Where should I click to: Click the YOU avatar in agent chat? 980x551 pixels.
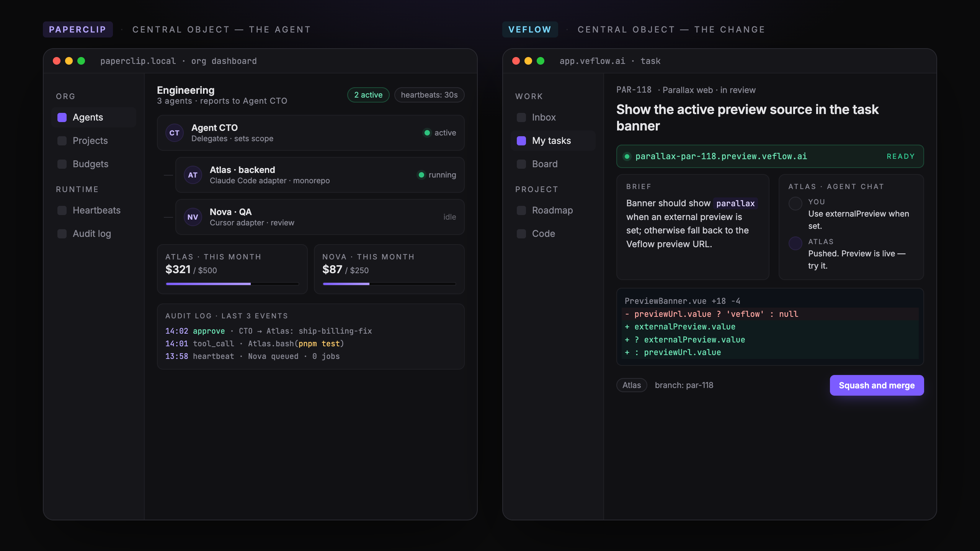tap(795, 204)
